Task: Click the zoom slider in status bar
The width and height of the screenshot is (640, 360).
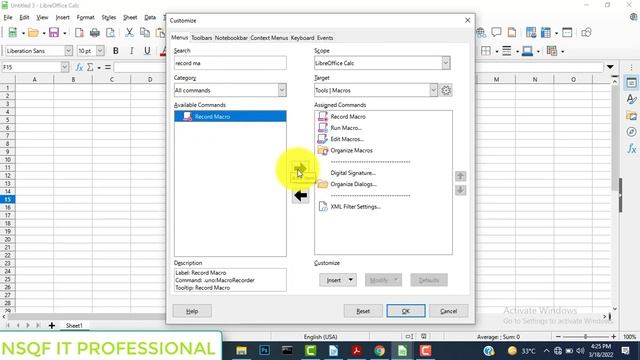Action: click(x=585, y=337)
